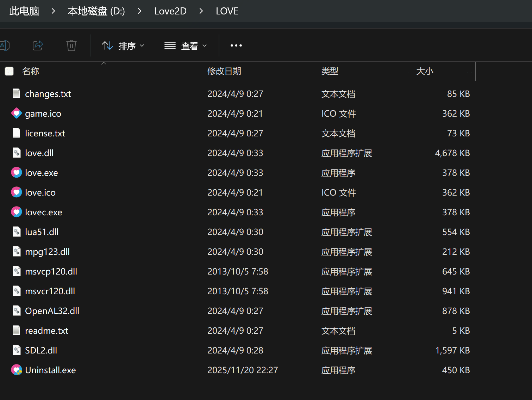Click the Uninstall.exe file icon
532x400 pixels.
pyautogui.click(x=17, y=370)
